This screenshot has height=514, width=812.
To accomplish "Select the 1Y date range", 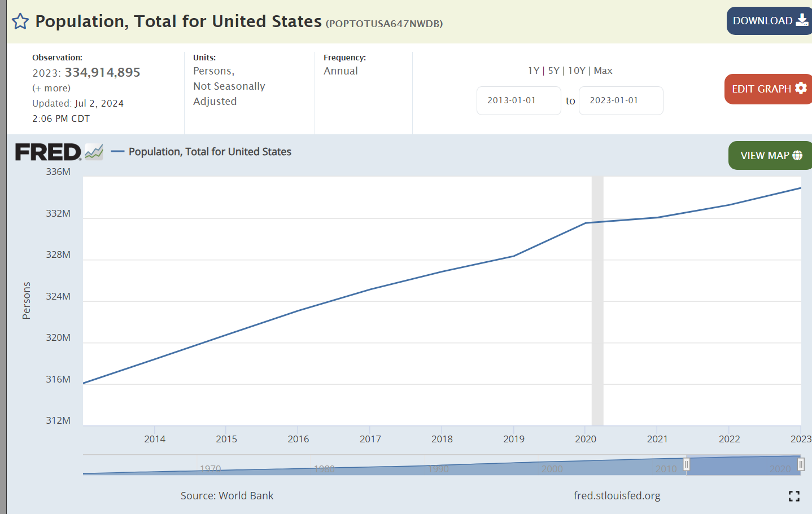I will pos(533,71).
